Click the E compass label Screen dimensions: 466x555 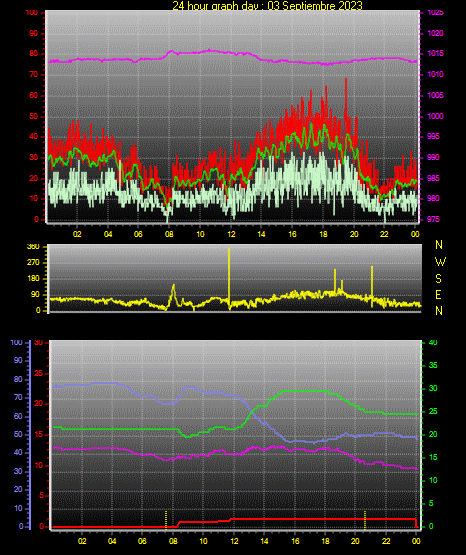coord(438,294)
